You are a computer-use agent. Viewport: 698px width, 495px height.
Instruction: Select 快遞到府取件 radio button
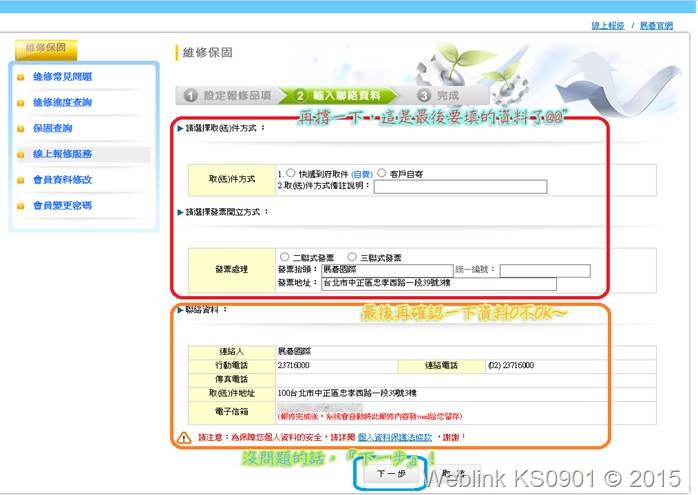click(x=291, y=173)
